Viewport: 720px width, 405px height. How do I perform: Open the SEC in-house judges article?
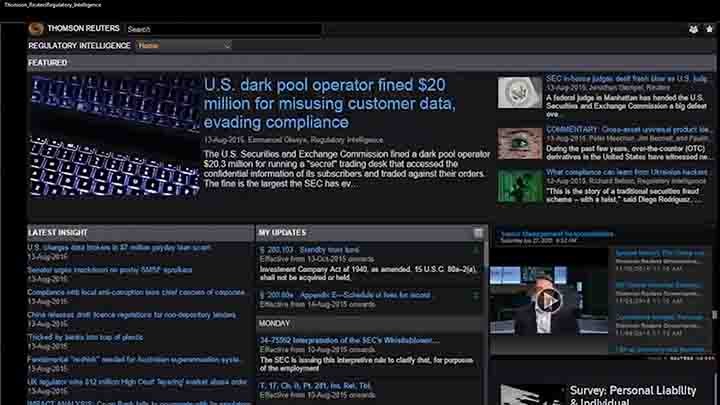[x=627, y=79]
